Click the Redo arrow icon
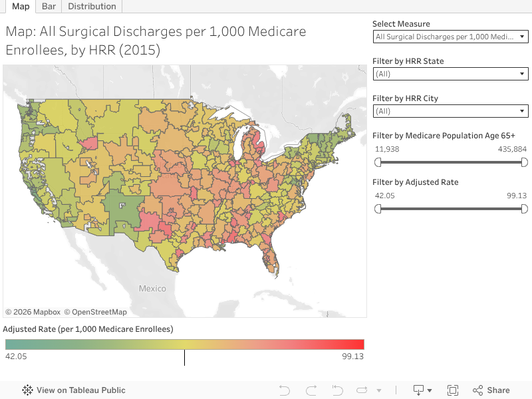Screen dimensions: 532x399 point(311,390)
